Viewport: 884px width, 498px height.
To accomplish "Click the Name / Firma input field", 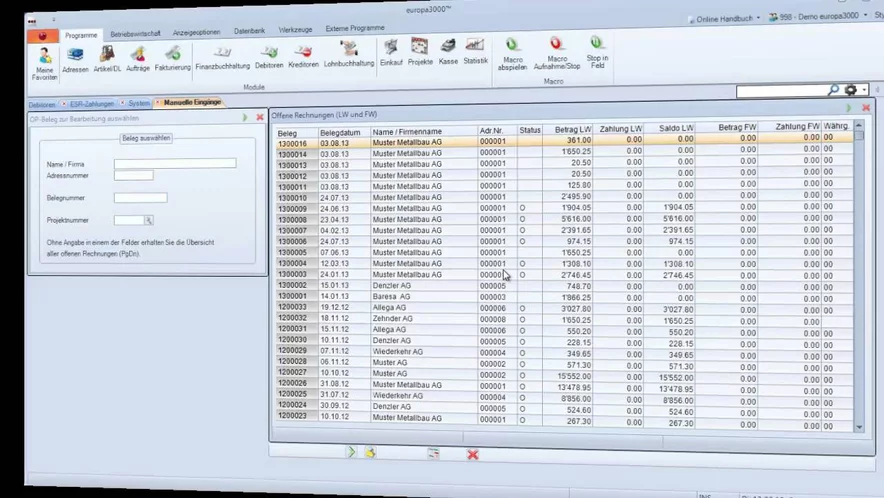I will coord(175,164).
